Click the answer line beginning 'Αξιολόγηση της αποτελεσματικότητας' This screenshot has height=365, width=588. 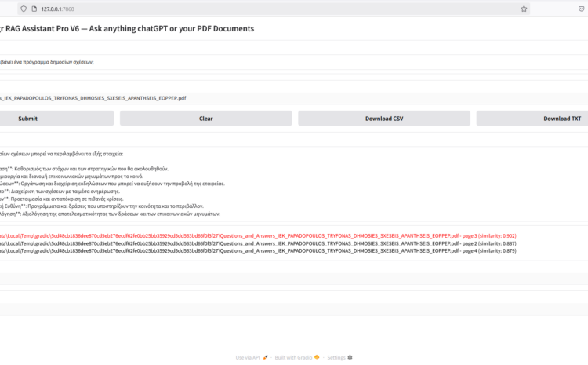111,214
